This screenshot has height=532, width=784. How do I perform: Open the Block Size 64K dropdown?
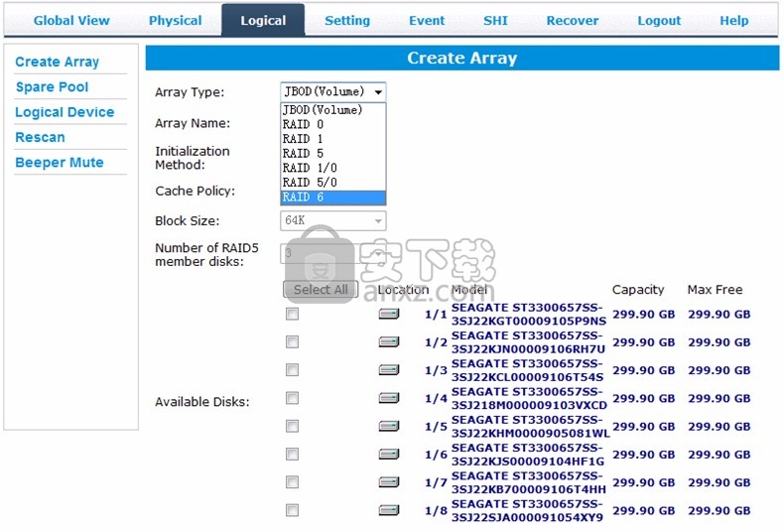pos(333,221)
